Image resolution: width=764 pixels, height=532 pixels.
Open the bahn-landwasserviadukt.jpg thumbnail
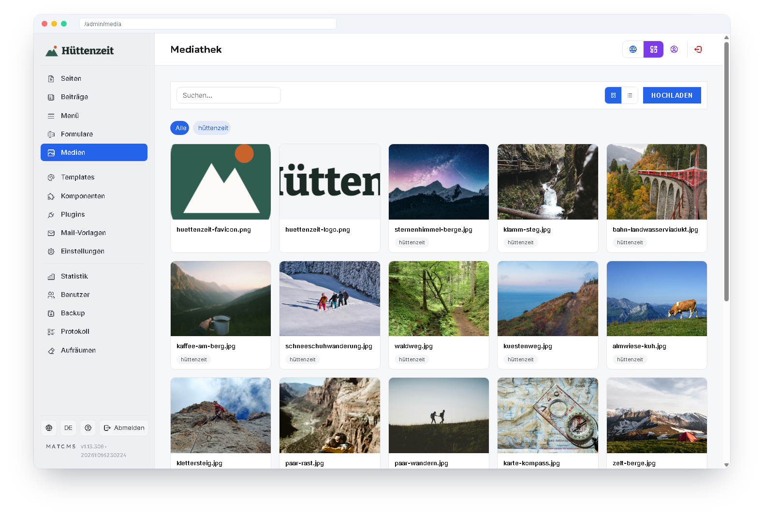(x=657, y=182)
